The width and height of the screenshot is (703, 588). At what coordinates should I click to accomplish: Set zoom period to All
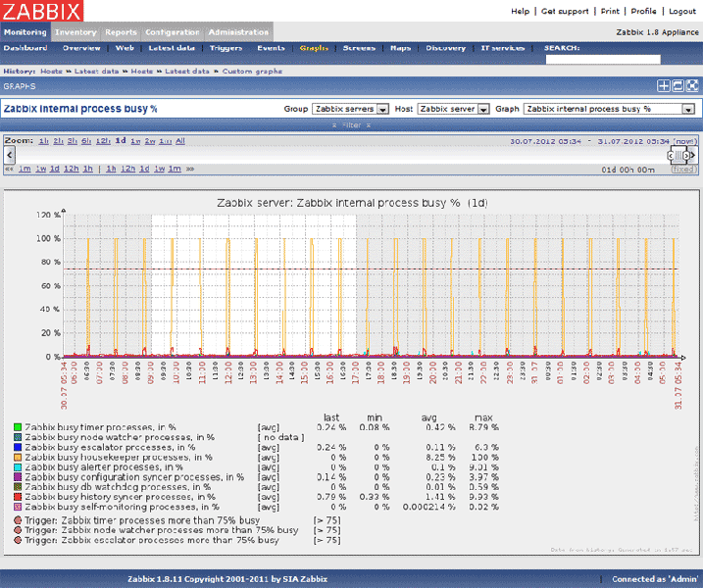pos(179,141)
